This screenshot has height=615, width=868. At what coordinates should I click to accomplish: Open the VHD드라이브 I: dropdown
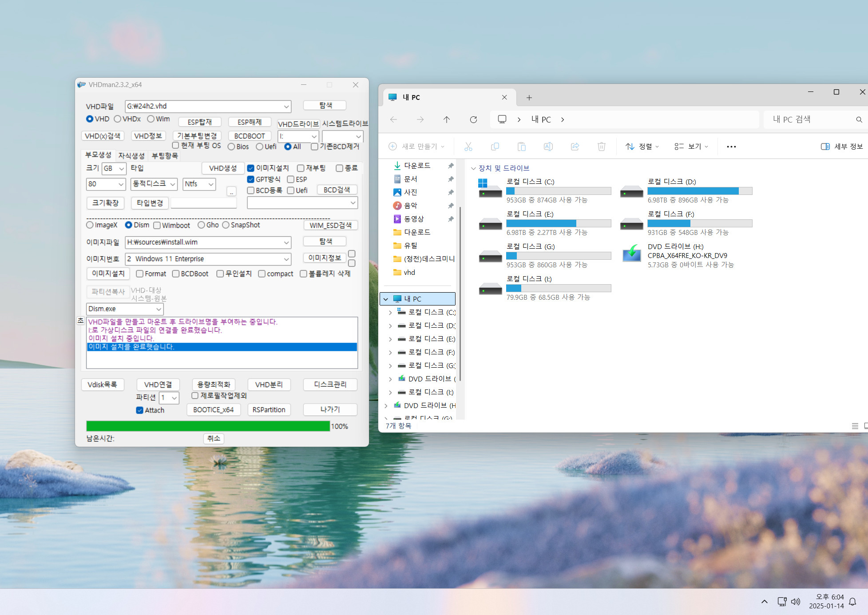(x=314, y=136)
